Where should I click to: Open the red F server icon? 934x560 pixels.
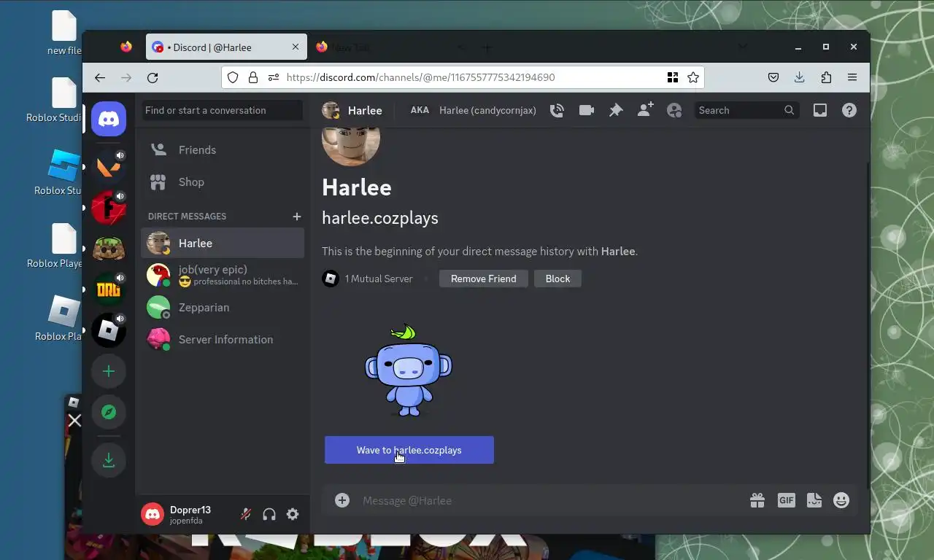tap(109, 208)
